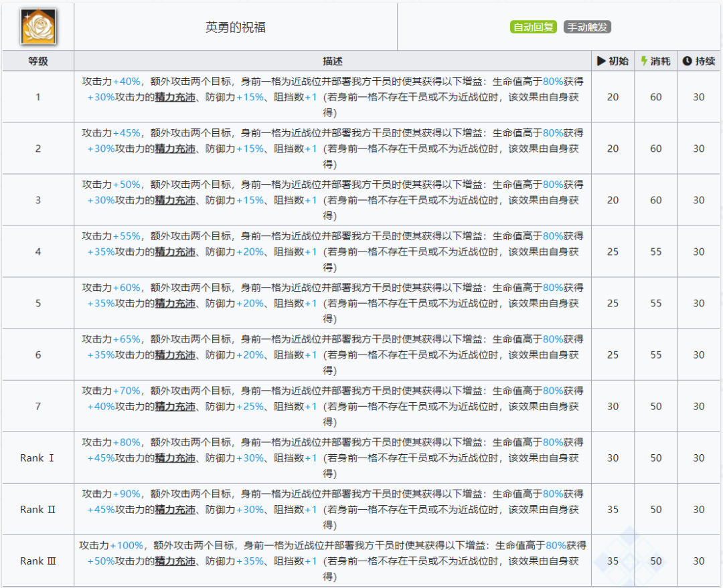This screenshot has height=588, width=723.
Task: Click the faint blue watermark logo
Action: (x=626, y=559)
